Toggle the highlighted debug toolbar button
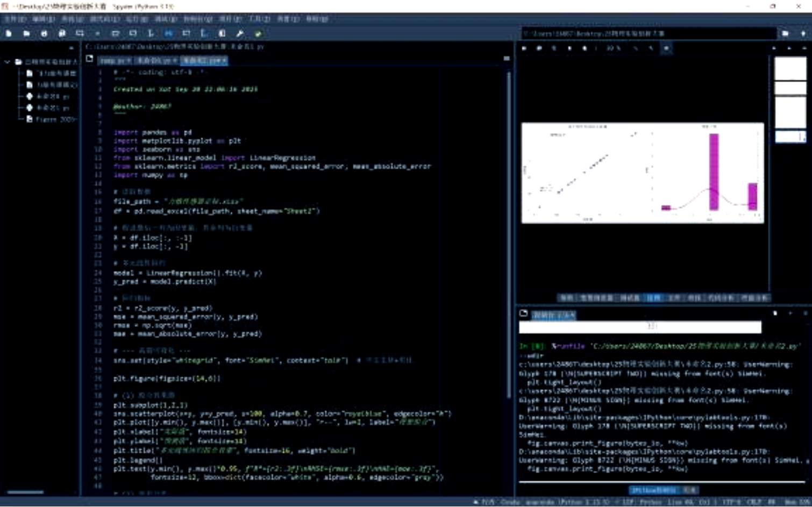The image size is (812, 507). pyautogui.click(x=168, y=33)
